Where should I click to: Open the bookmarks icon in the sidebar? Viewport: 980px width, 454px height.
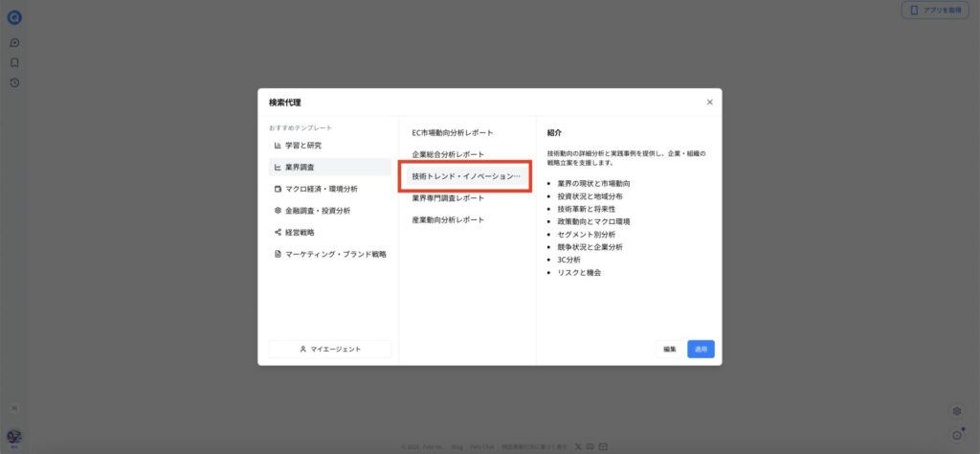click(14, 62)
